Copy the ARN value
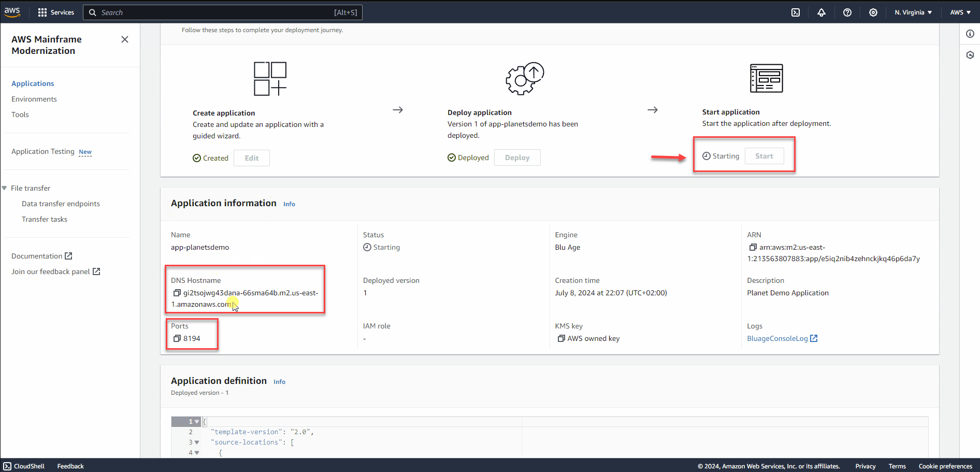 (x=753, y=248)
